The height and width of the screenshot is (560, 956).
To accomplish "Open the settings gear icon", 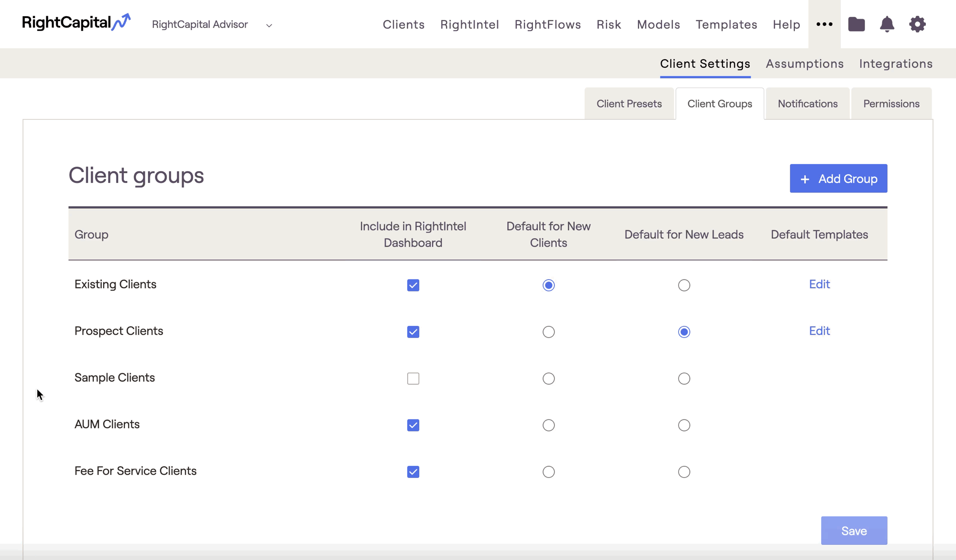I will pyautogui.click(x=917, y=24).
